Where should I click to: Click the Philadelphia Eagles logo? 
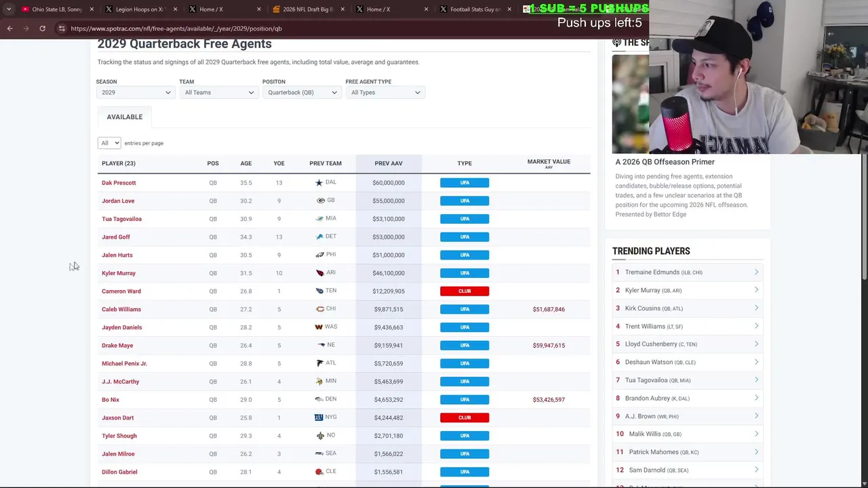(x=319, y=255)
